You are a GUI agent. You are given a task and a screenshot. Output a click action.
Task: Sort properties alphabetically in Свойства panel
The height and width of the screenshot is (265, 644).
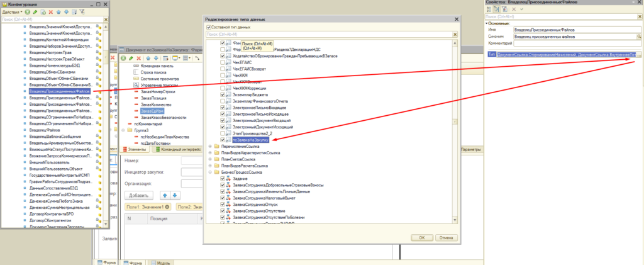488,9
